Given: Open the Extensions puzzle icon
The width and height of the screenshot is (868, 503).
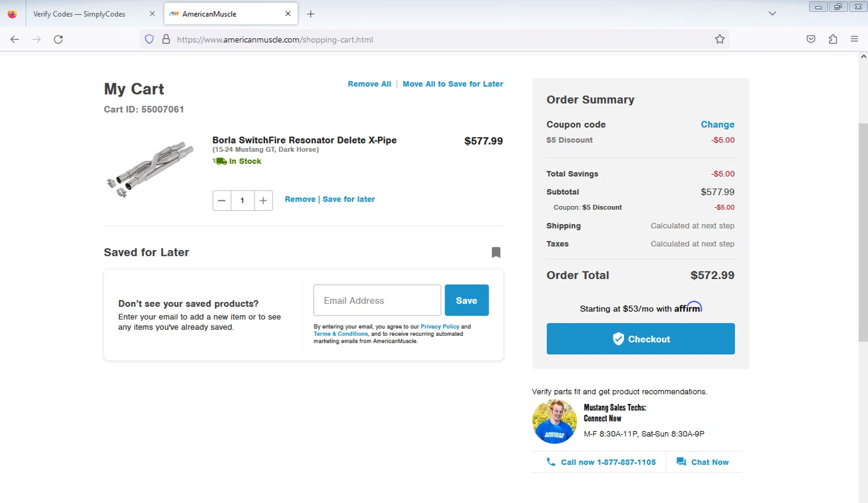Looking at the screenshot, I should (833, 39).
